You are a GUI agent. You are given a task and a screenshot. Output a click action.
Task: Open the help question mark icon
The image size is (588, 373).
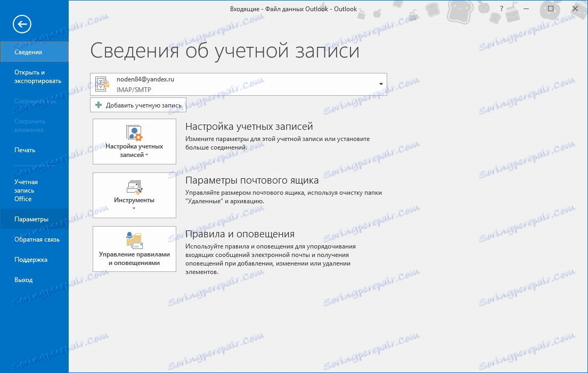pos(501,9)
